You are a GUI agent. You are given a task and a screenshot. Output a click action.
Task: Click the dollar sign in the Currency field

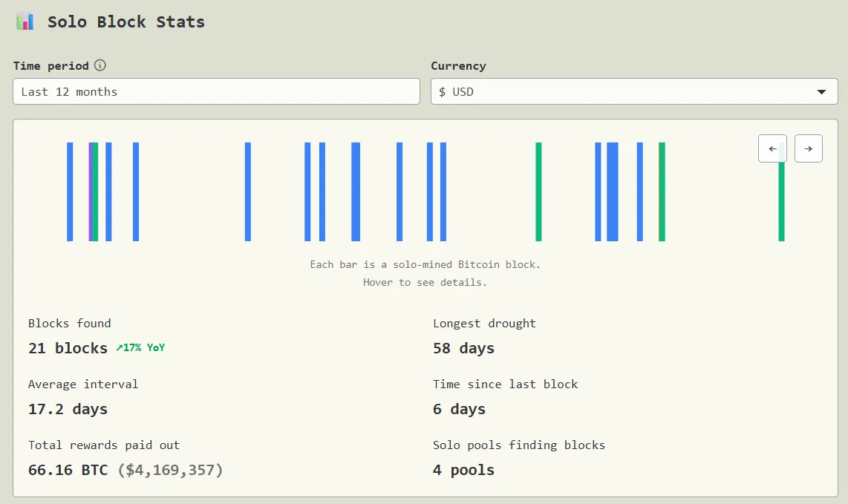click(x=441, y=91)
